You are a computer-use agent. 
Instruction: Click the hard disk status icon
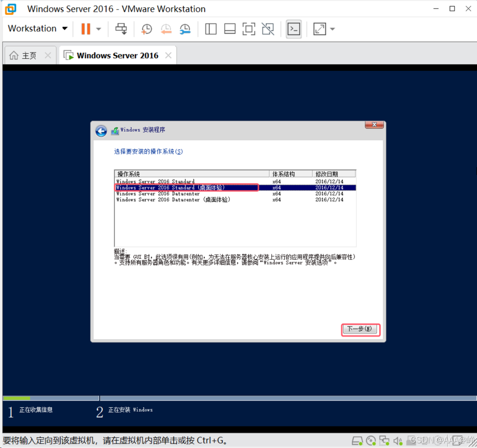357,440
